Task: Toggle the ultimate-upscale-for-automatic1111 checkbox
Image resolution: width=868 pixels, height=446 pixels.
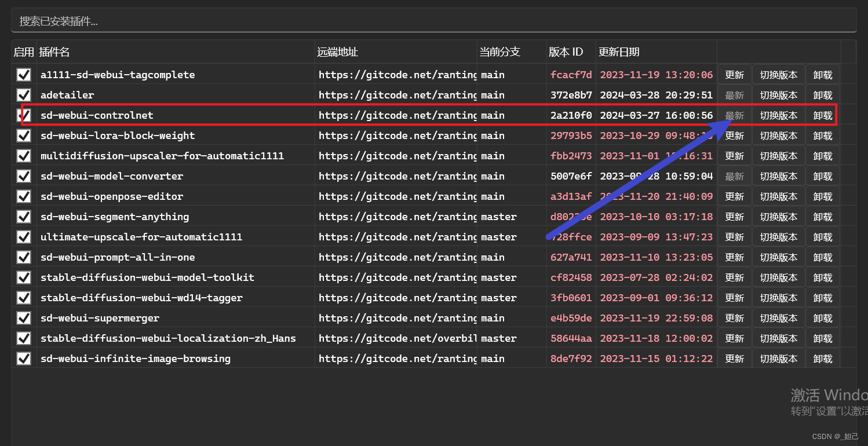Action: pyautogui.click(x=24, y=237)
